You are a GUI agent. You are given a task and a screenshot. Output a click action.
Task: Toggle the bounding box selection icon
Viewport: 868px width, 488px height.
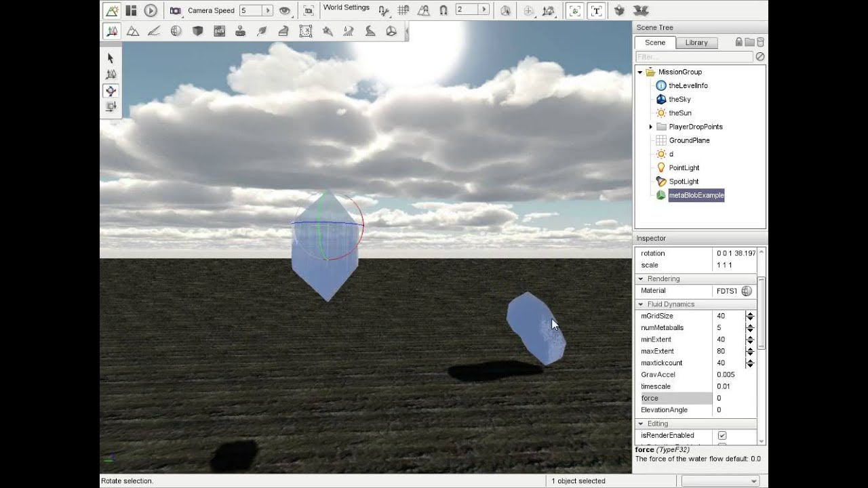(505, 10)
